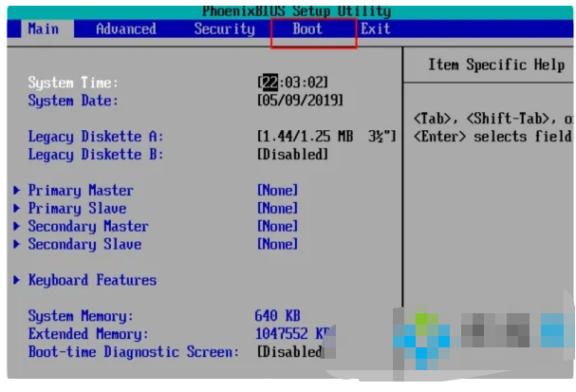The image size is (576, 392).
Task: Click the Item Specific Help header
Action: [x=494, y=65]
